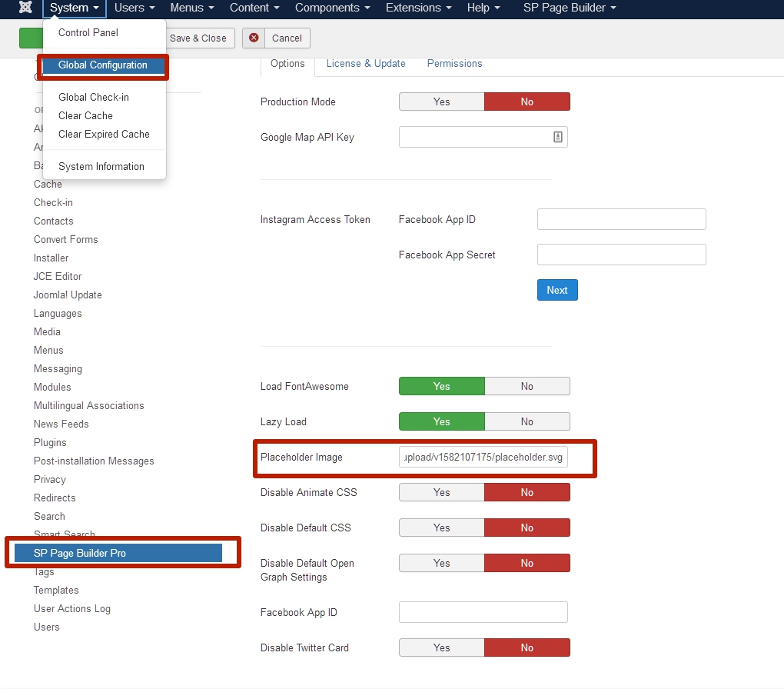784x689 pixels.
Task: Switch to the License & Update tab
Action: click(366, 64)
